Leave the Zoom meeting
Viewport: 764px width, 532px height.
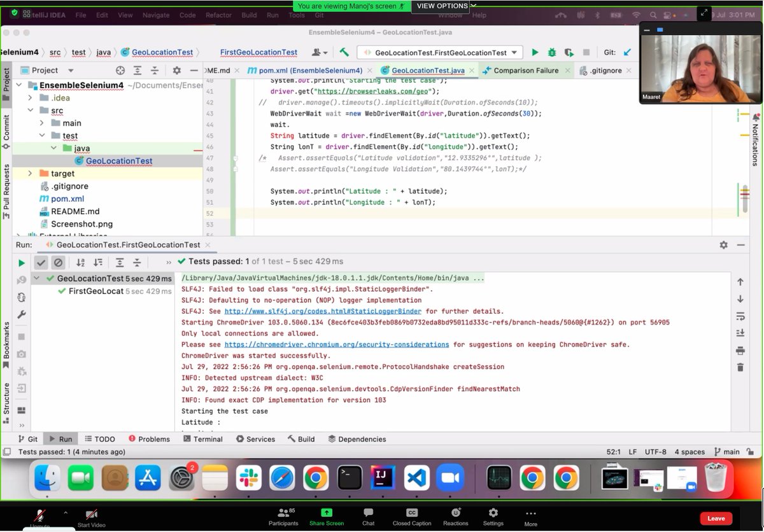tap(716, 518)
